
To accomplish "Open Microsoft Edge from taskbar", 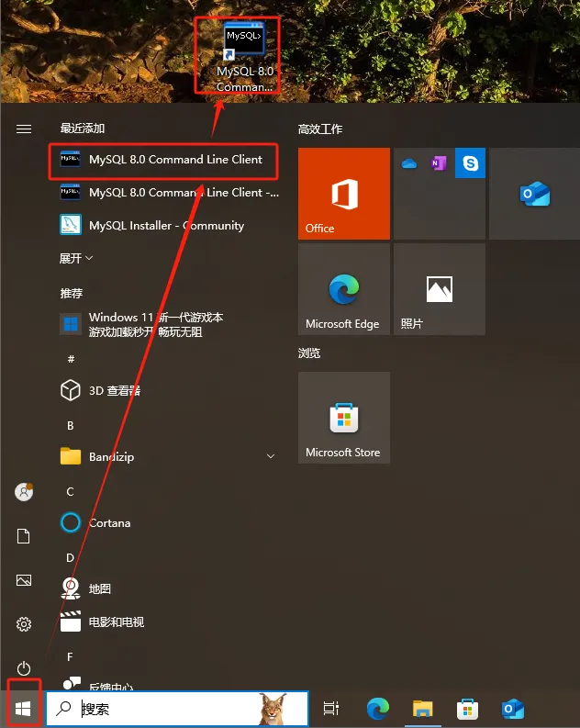I will pyautogui.click(x=378, y=709).
